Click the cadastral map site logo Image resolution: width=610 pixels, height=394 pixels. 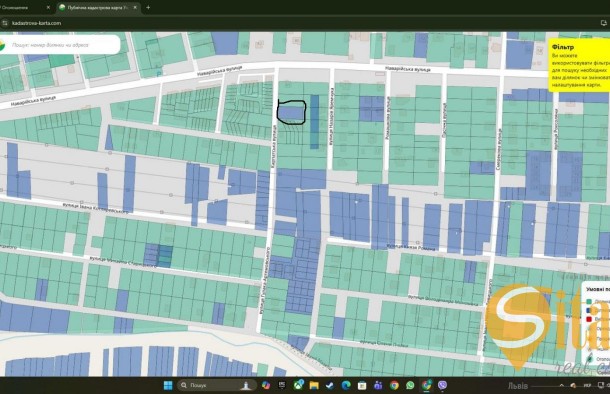click(x=2, y=45)
